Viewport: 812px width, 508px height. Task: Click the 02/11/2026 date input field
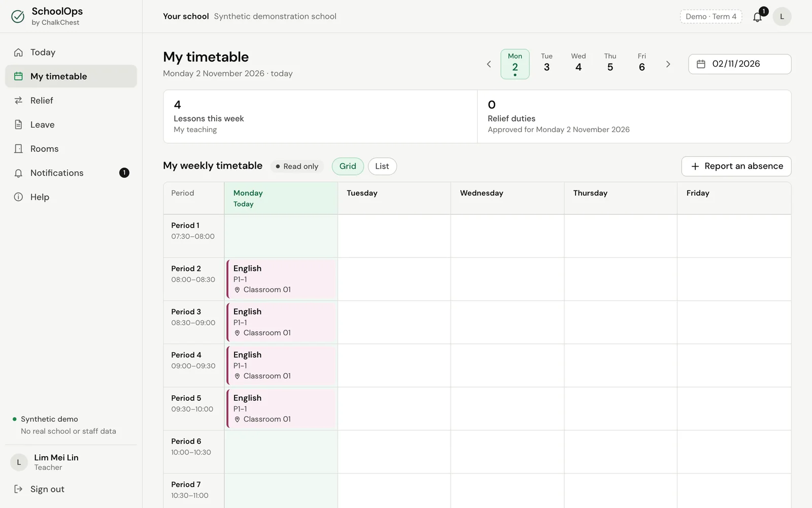click(739, 64)
